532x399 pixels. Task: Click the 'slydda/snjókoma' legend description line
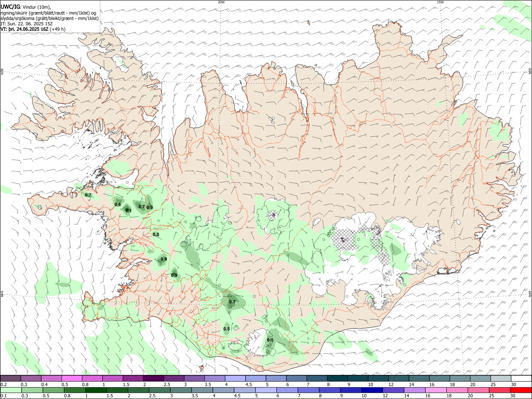tap(49, 18)
